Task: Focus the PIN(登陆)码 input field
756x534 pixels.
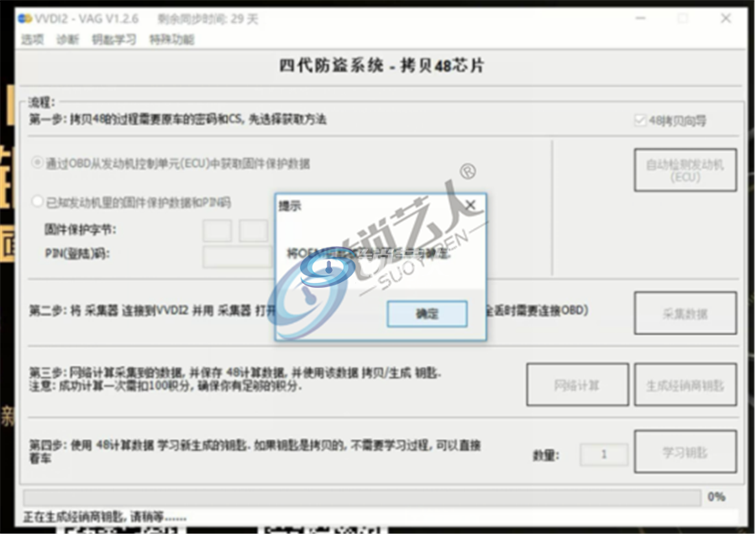Action: click(x=239, y=256)
